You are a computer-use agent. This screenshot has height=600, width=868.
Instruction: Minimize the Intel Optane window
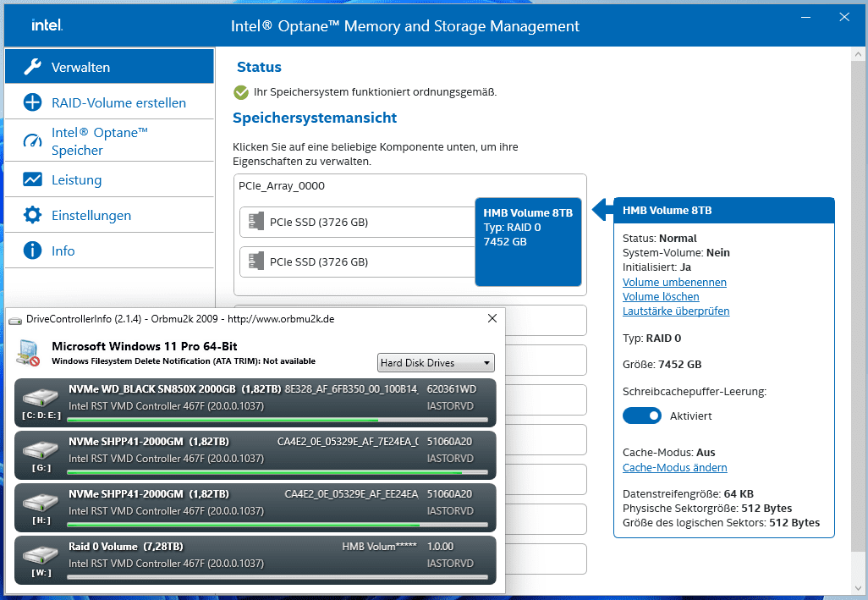click(x=806, y=17)
